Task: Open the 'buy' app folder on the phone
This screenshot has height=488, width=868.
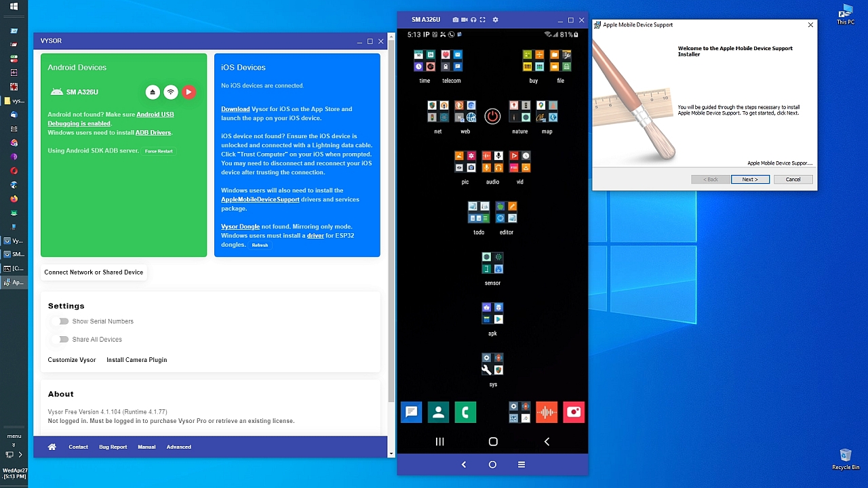Action: [534, 66]
